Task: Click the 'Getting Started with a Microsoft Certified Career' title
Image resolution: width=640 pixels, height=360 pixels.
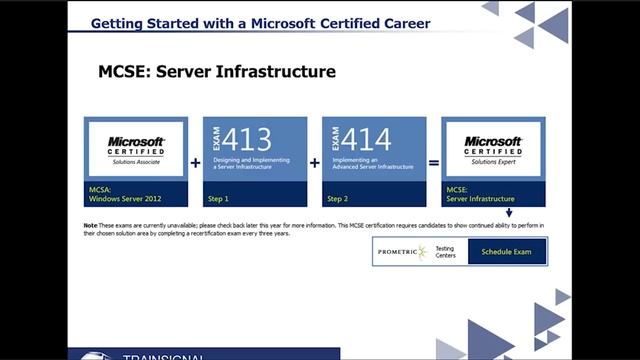Action: (260, 23)
